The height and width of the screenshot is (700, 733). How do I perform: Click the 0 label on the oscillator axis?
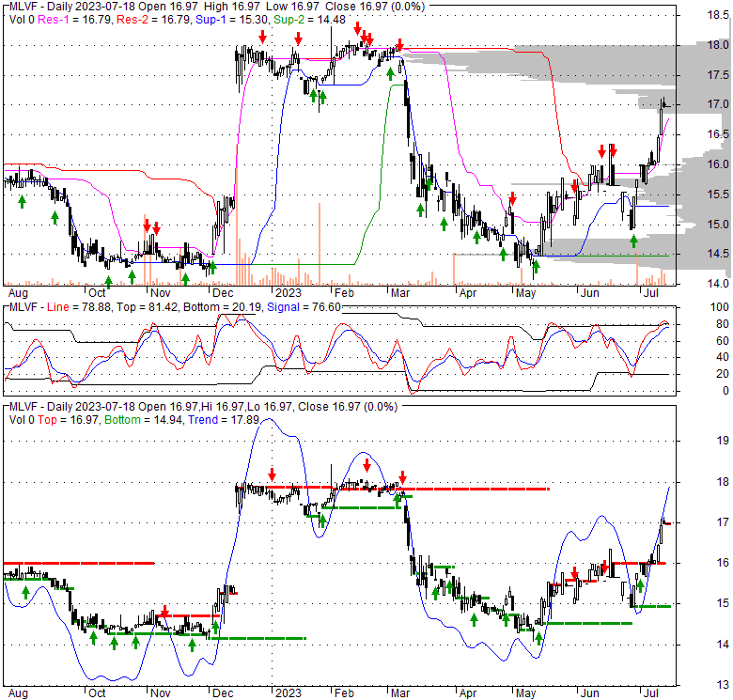[x=725, y=391]
